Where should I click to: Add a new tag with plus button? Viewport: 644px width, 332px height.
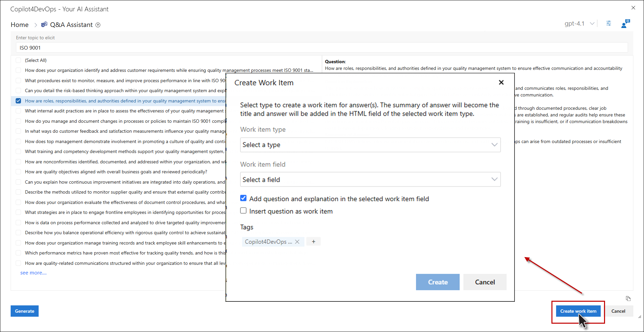click(x=313, y=242)
